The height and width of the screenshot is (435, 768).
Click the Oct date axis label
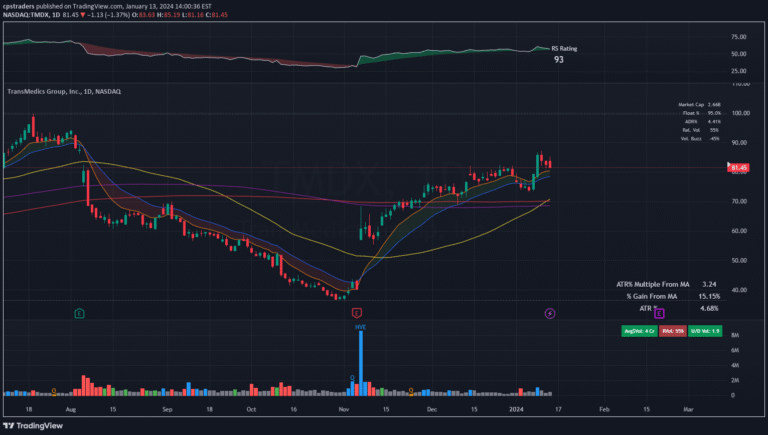[x=251, y=410]
